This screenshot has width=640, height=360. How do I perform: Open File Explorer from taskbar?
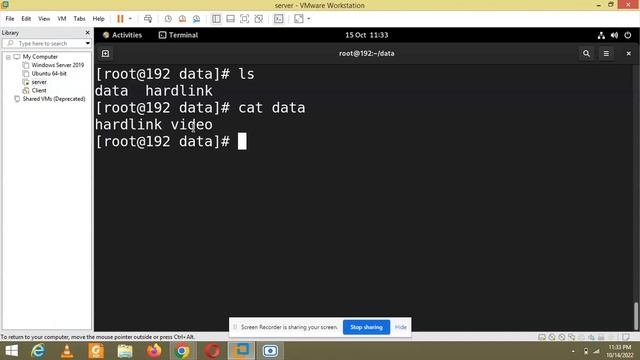pyautogui.click(x=125, y=351)
